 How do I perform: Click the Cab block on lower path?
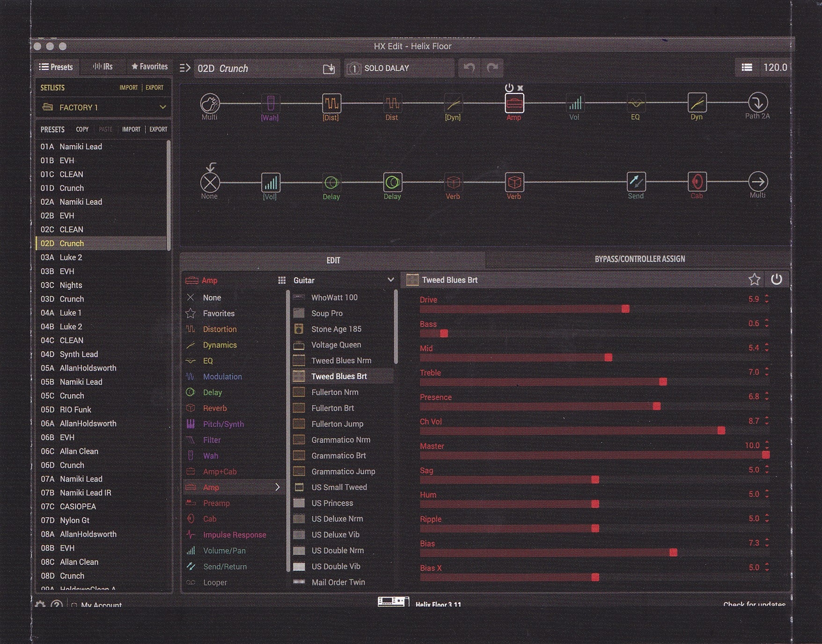point(697,182)
